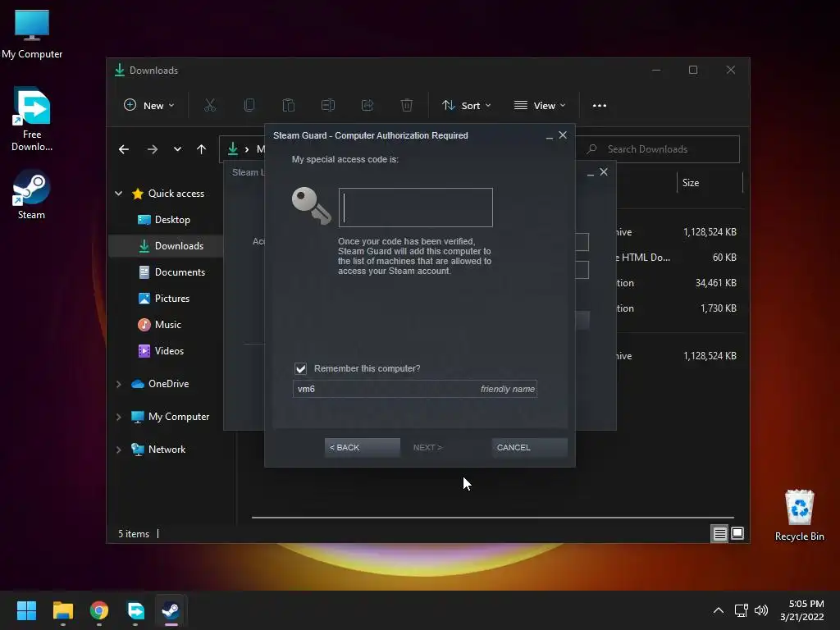The width and height of the screenshot is (840, 630).
Task: Open Free Download Manager taskbar icon
Action: pyautogui.click(x=135, y=610)
